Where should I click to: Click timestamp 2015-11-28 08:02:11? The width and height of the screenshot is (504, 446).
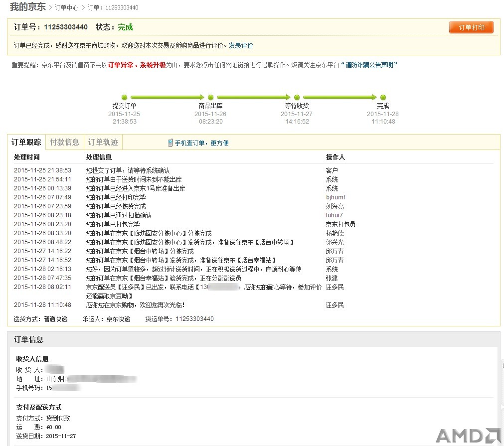(42, 287)
